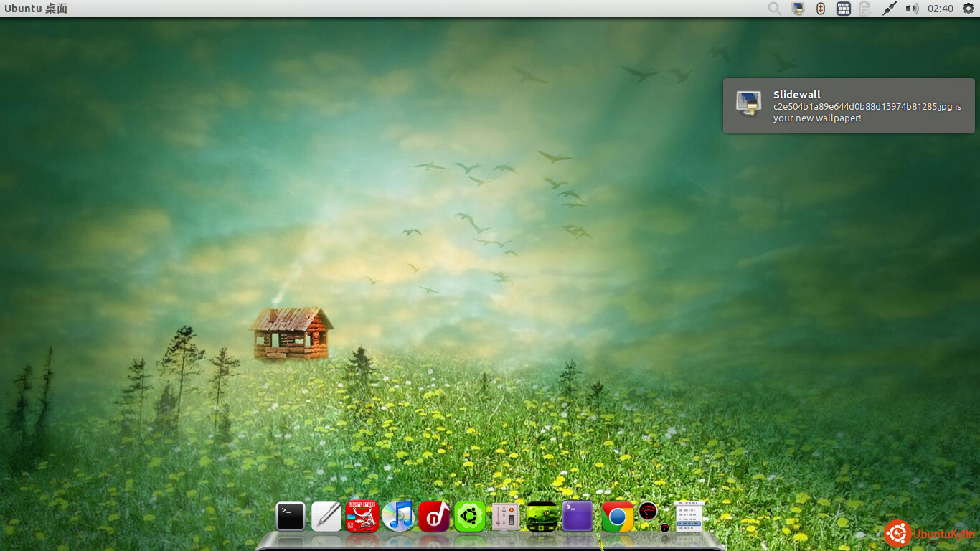Viewport: 980px width, 551px height.
Task: Open the CPU gauge monitor in dock
Action: click(648, 512)
